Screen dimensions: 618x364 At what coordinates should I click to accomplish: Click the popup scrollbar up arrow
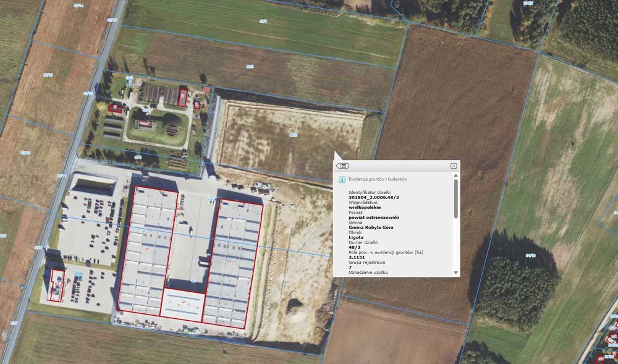coord(456,176)
